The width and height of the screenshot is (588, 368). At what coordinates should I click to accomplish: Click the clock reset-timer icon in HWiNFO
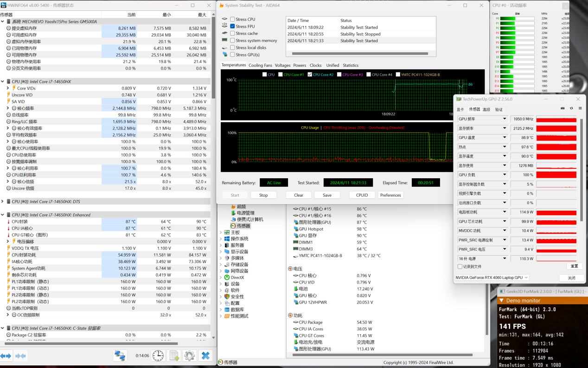(158, 356)
